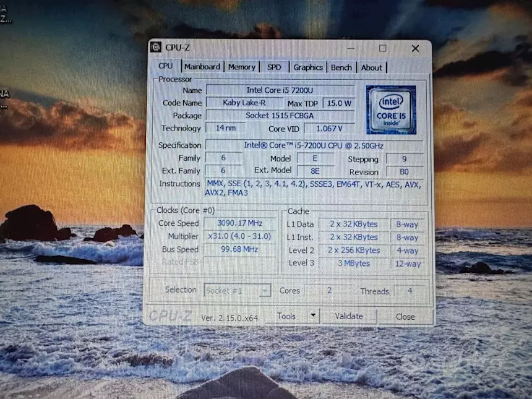Image resolution: width=532 pixels, height=399 pixels.
Task: Click the Technology value 14 nm
Action: click(226, 128)
